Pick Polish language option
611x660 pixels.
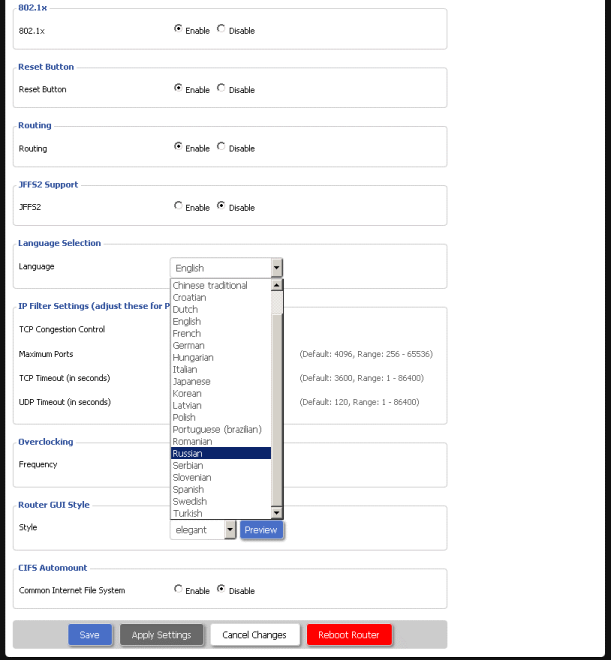221,418
